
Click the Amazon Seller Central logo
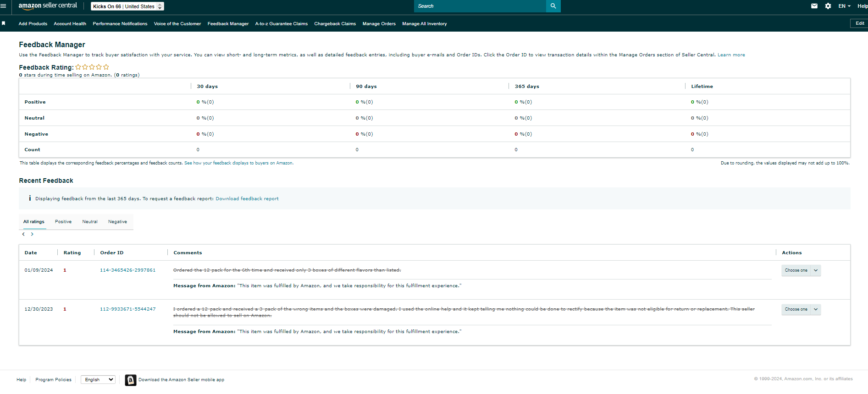click(48, 6)
